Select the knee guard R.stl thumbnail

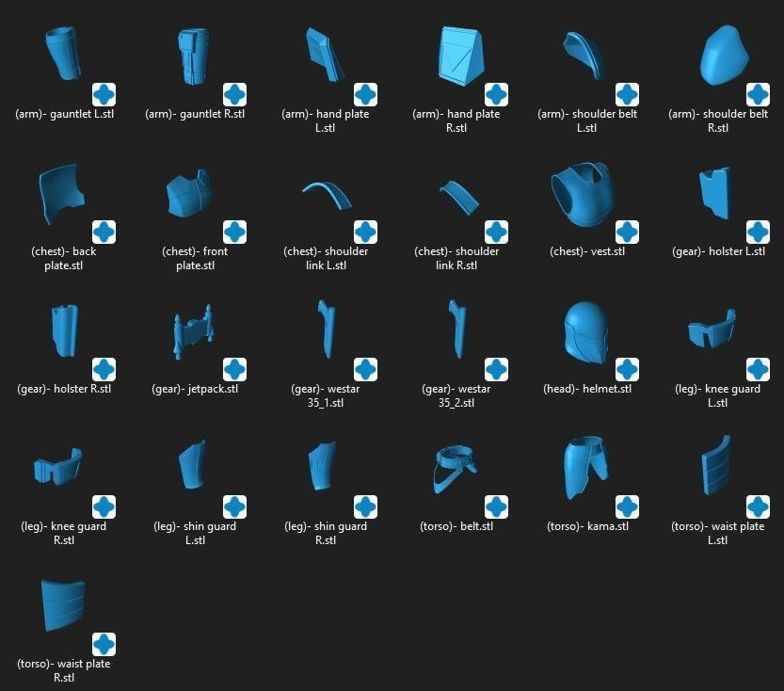(x=58, y=466)
